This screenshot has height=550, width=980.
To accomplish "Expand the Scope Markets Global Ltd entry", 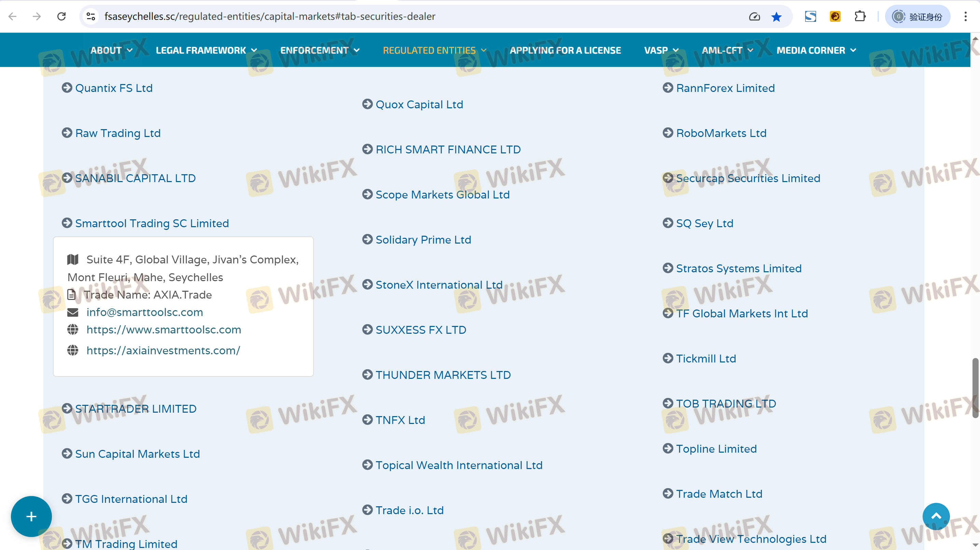I will point(442,194).
